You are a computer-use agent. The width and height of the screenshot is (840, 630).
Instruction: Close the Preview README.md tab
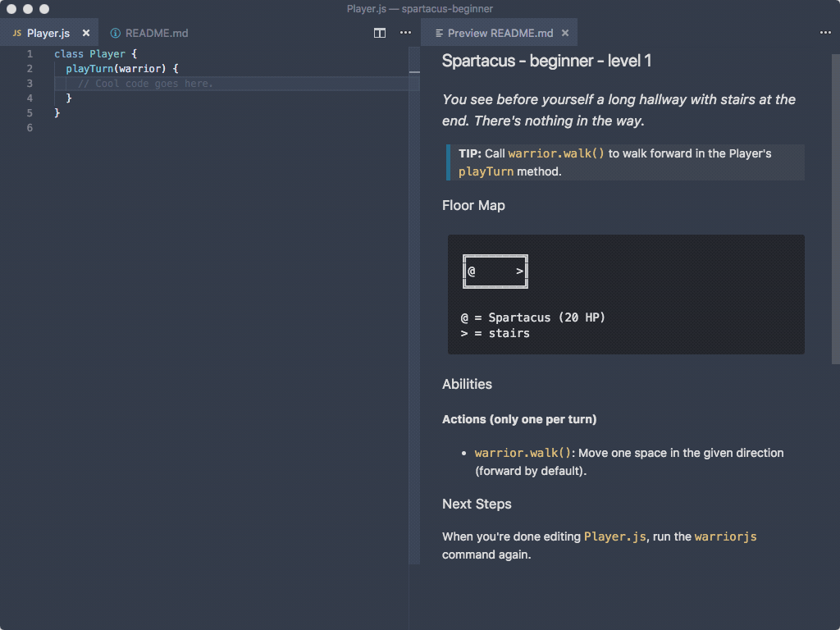coord(565,34)
